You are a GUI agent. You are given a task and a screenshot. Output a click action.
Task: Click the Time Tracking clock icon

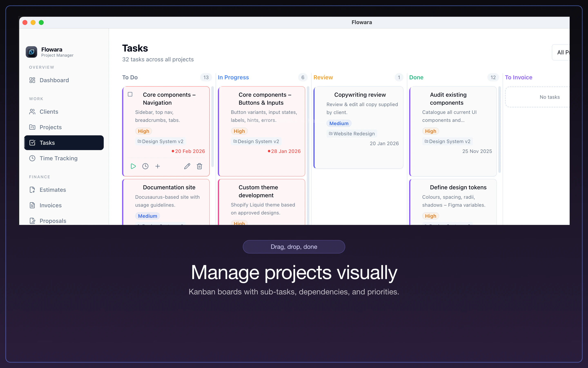point(32,158)
